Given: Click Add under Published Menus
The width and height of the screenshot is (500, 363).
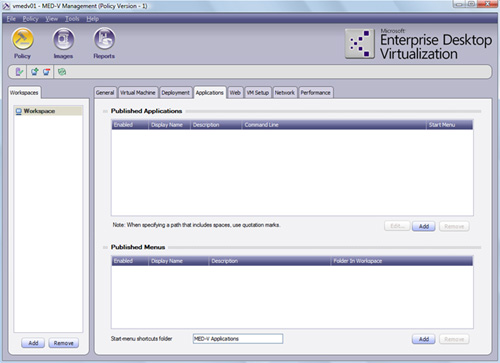Looking at the screenshot, I should 424,339.
